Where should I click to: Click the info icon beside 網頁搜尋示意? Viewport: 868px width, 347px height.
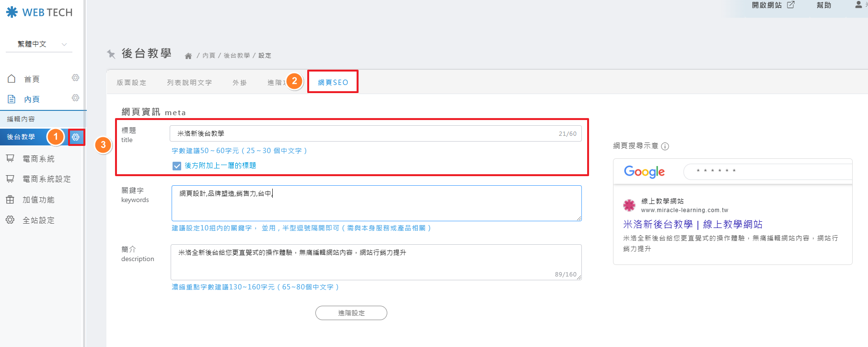click(665, 146)
